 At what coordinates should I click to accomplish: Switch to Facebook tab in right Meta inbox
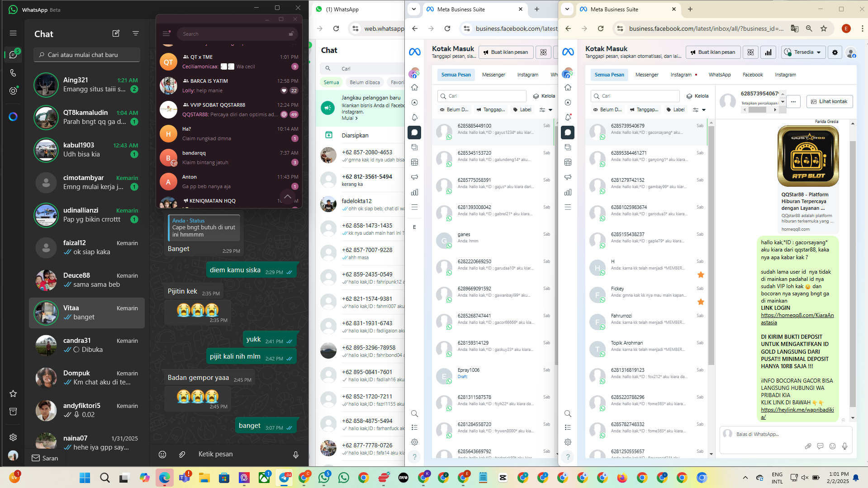tap(753, 75)
